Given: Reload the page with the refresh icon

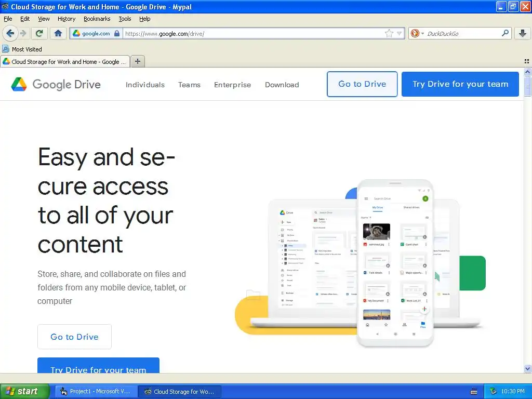Looking at the screenshot, I should [x=39, y=33].
